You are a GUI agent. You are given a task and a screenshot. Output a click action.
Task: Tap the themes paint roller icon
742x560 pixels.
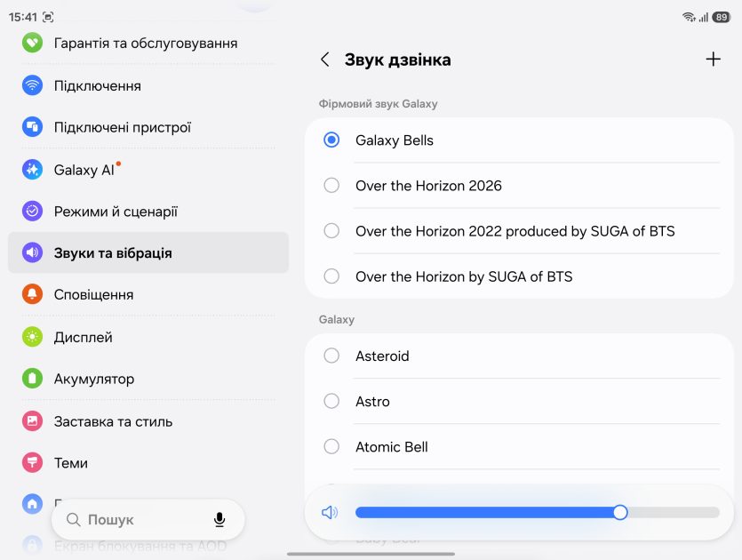[x=32, y=462]
